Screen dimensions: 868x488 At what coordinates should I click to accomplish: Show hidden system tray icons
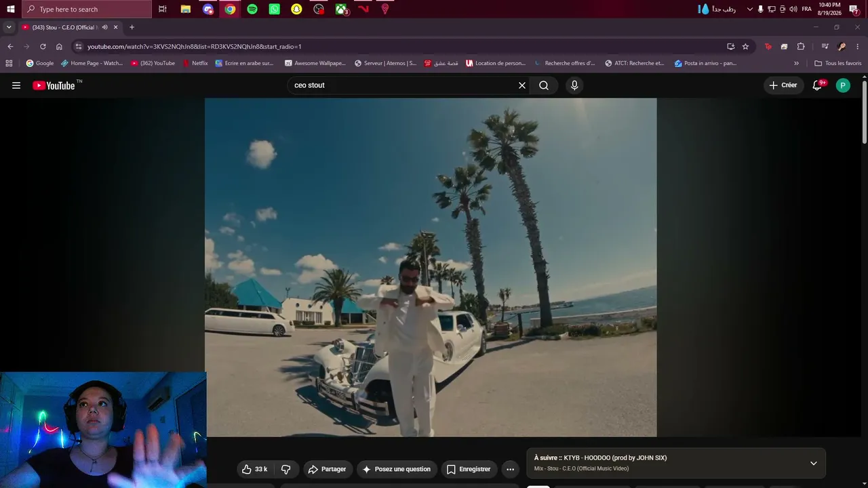coord(749,9)
